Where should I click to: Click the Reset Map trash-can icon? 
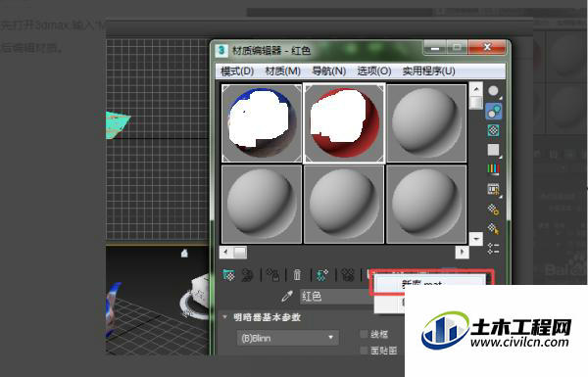(x=297, y=275)
